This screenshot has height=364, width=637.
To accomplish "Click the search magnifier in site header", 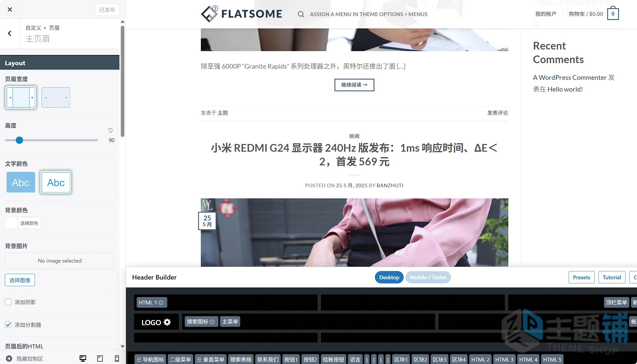I will coord(301,14).
